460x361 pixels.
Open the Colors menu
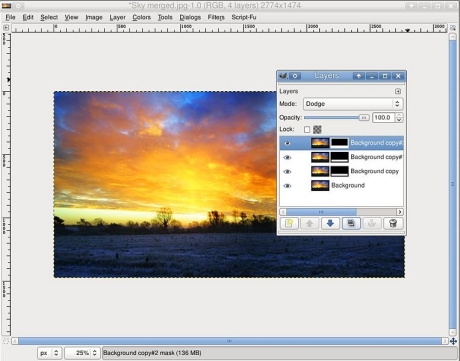click(141, 17)
